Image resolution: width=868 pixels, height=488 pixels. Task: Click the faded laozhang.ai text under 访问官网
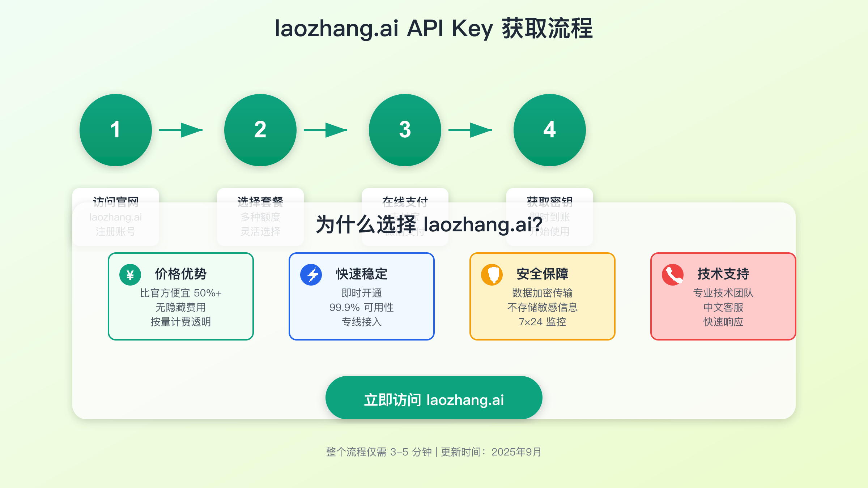tap(116, 217)
